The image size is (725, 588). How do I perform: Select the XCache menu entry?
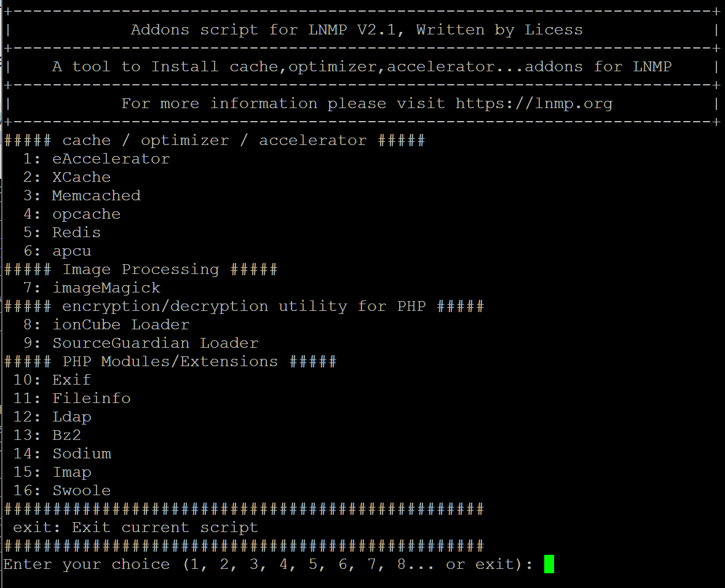(81, 177)
